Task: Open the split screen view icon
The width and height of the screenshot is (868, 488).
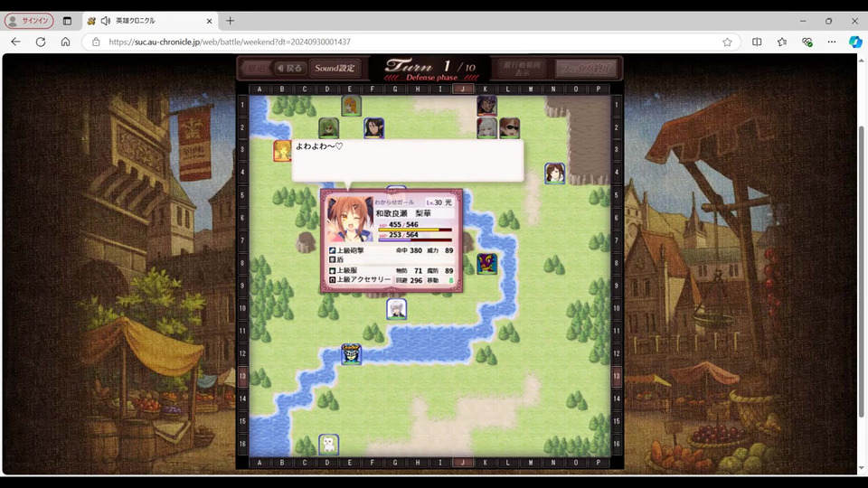Action: point(757,42)
